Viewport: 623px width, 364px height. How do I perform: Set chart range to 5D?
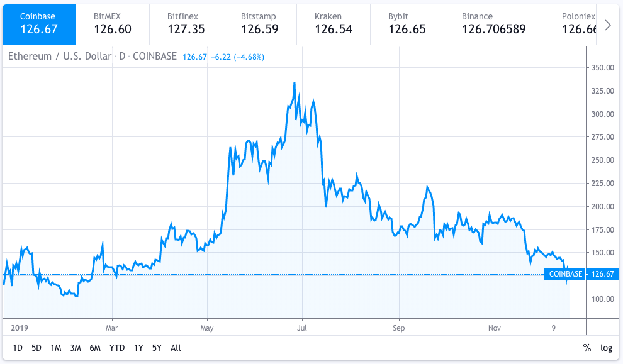(x=36, y=348)
